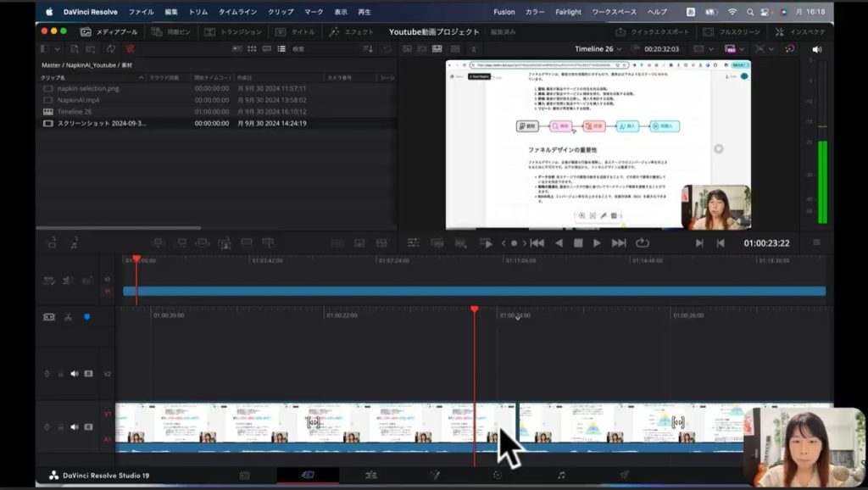Expand the Timeline 26 dropdown
This screenshot has height=490, width=868.
[598, 49]
